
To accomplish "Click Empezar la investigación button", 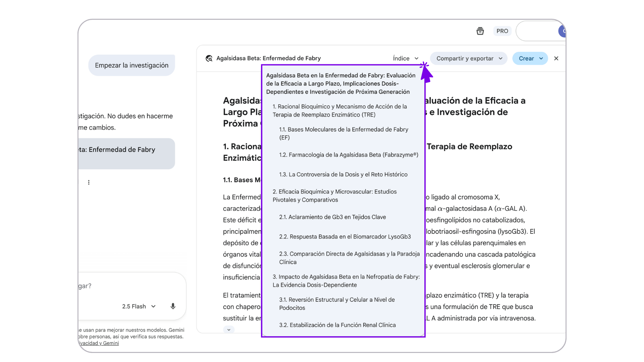I will (x=131, y=65).
